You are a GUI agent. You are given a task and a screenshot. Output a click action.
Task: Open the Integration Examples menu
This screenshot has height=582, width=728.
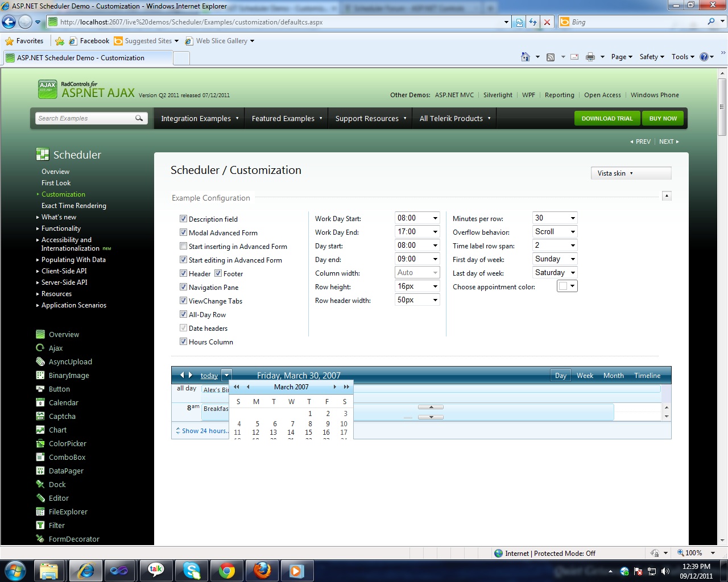pyautogui.click(x=199, y=118)
